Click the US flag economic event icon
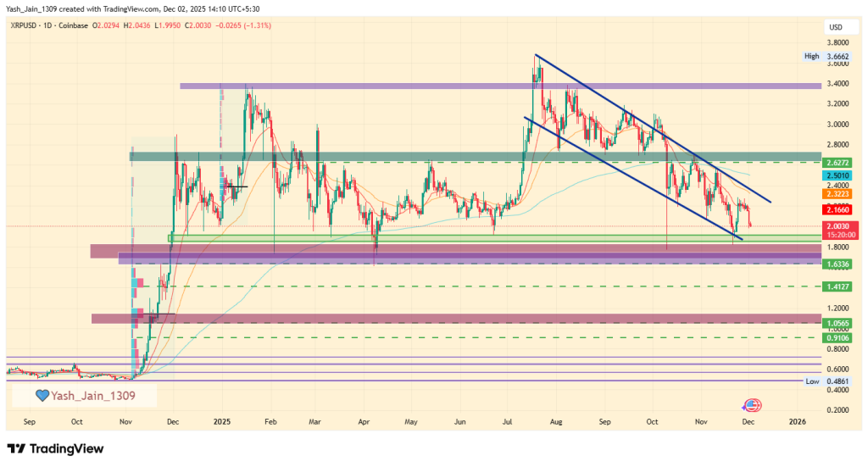 pyautogui.click(x=751, y=406)
